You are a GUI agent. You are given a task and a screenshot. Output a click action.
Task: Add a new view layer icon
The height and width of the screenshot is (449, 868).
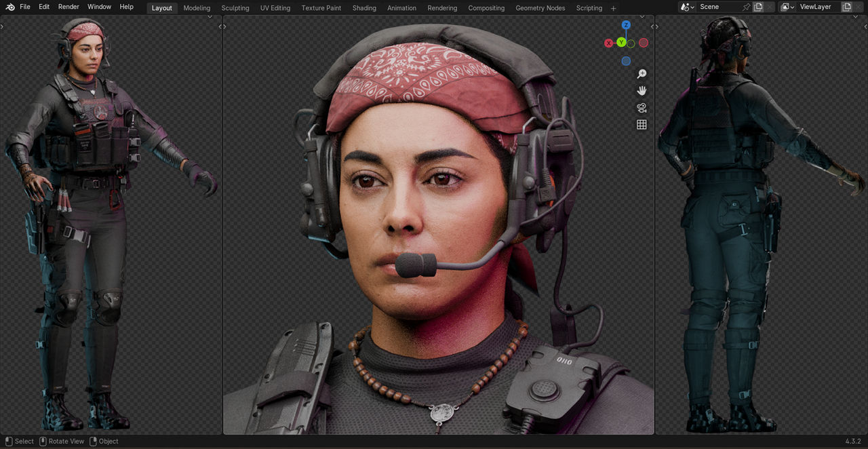[846, 7]
